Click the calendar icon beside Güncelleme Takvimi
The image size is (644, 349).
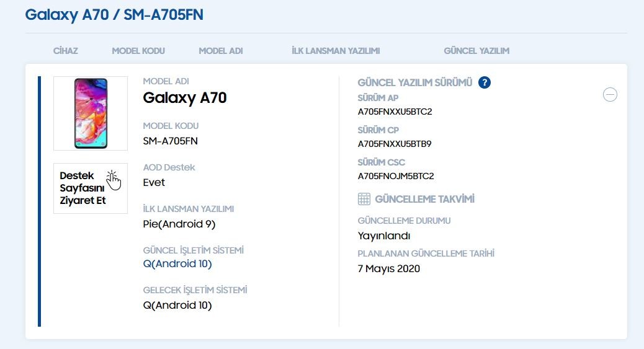[x=364, y=199]
